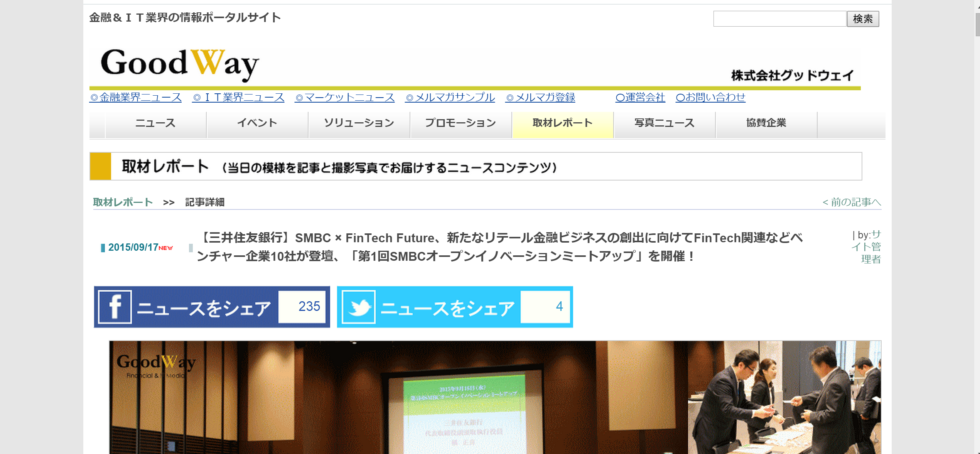Click the 検索 search button
The width and height of the screenshot is (980, 454).
click(863, 19)
